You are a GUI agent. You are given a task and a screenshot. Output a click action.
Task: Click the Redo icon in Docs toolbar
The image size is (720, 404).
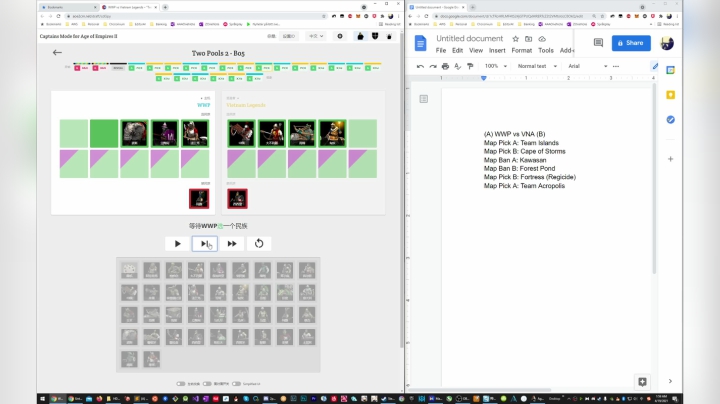point(433,66)
